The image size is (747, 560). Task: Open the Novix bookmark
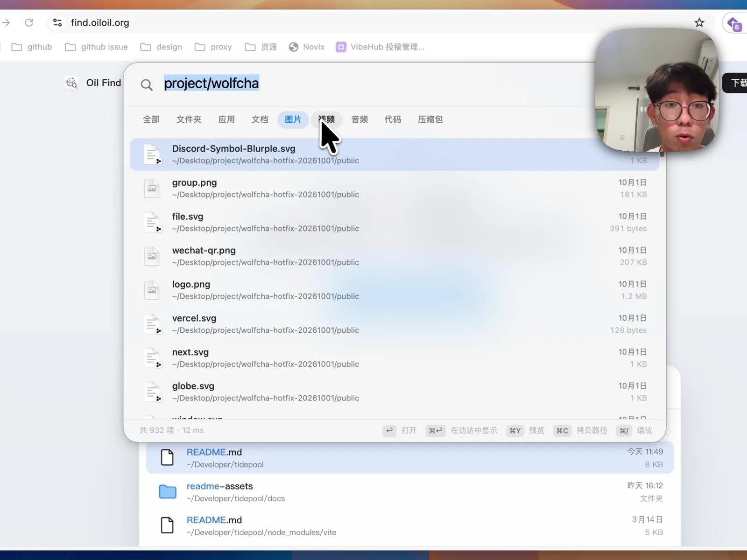pyautogui.click(x=306, y=47)
